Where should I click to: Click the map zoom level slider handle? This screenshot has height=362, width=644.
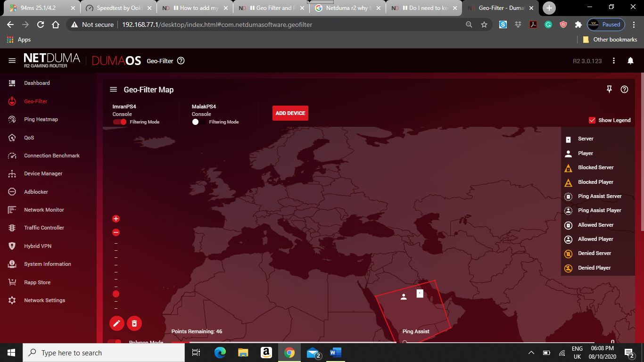[116, 294]
